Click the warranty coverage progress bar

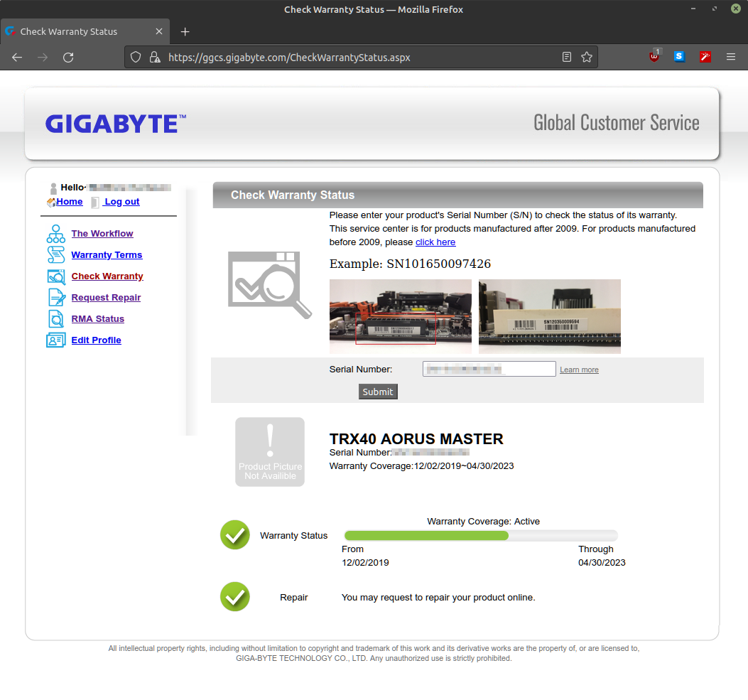click(481, 535)
